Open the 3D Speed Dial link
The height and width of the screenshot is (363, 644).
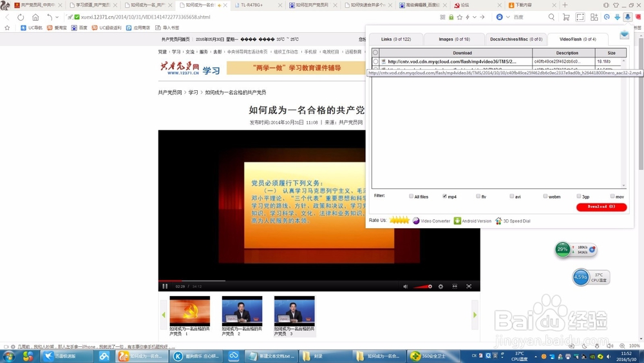tap(513, 221)
